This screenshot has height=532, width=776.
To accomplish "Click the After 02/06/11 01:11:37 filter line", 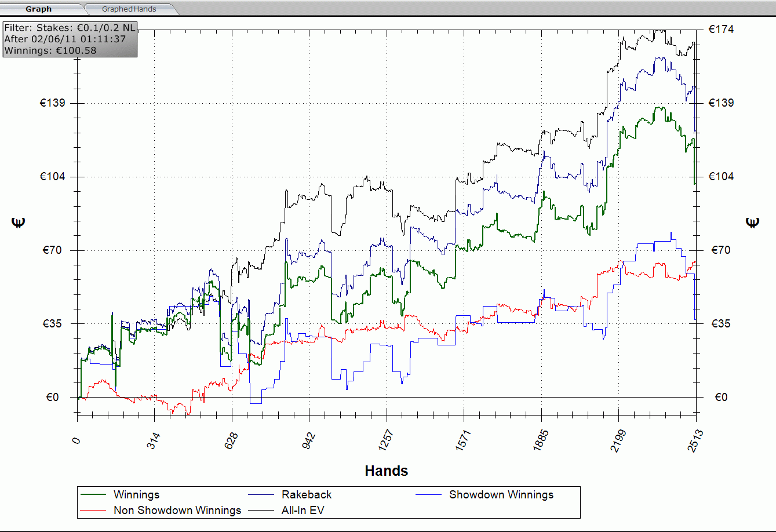I will pyautogui.click(x=65, y=39).
